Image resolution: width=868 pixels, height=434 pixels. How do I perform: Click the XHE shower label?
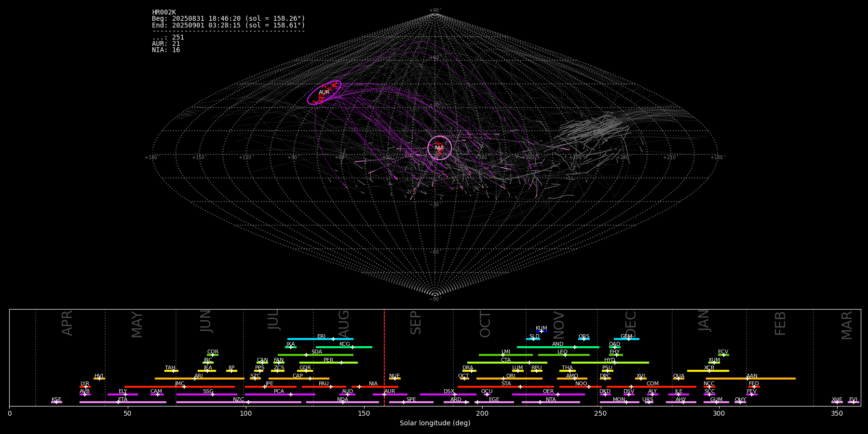tap(837, 400)
